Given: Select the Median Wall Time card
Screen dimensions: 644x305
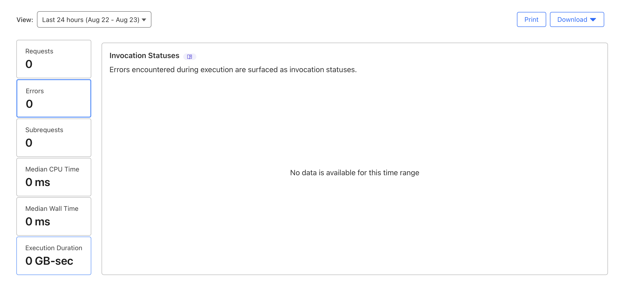Looking at the screenshot, I should click(x=54, y=216).
